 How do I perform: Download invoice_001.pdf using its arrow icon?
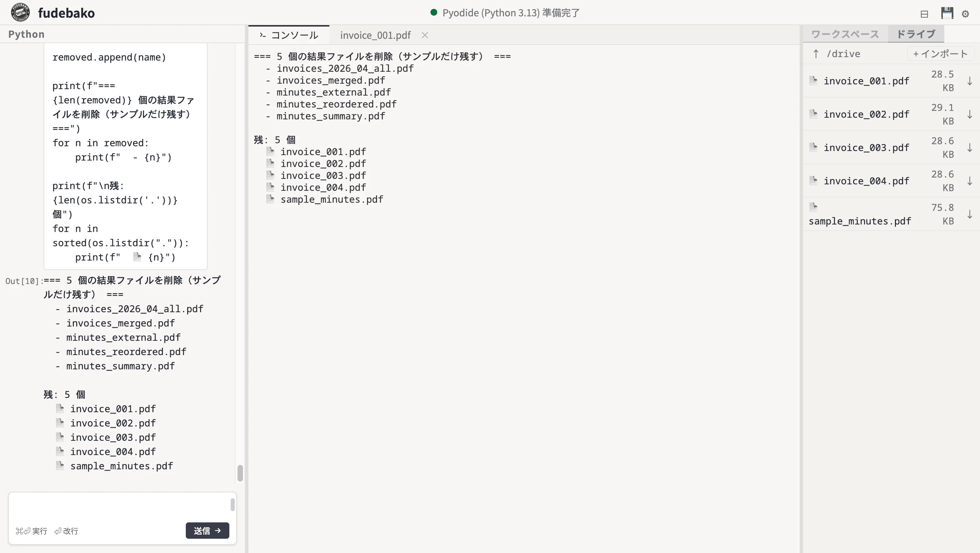[970, 81]
